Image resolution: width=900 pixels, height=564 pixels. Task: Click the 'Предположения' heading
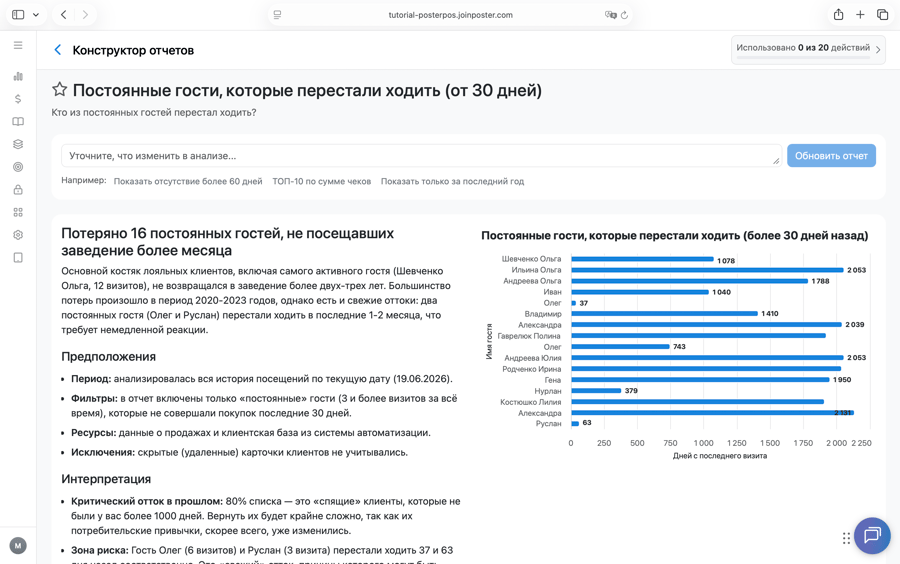click(x=108, y=356)
